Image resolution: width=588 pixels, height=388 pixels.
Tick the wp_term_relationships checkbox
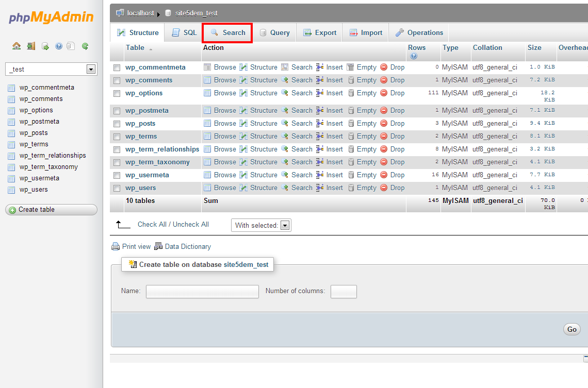[x=117, y=150]
